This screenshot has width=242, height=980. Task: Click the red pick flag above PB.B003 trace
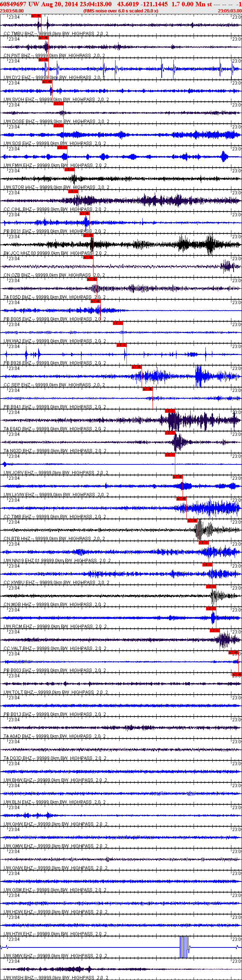click(x=234, y=652)
